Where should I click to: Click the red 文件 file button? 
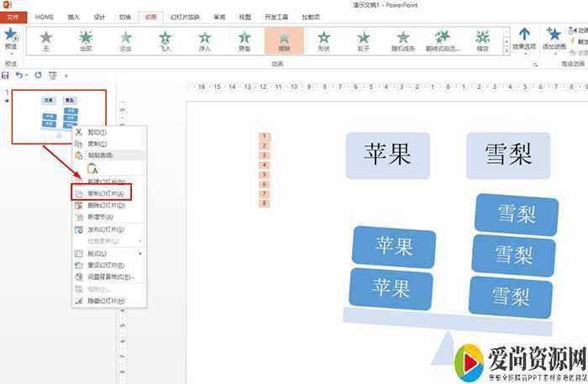coord(13,17)
